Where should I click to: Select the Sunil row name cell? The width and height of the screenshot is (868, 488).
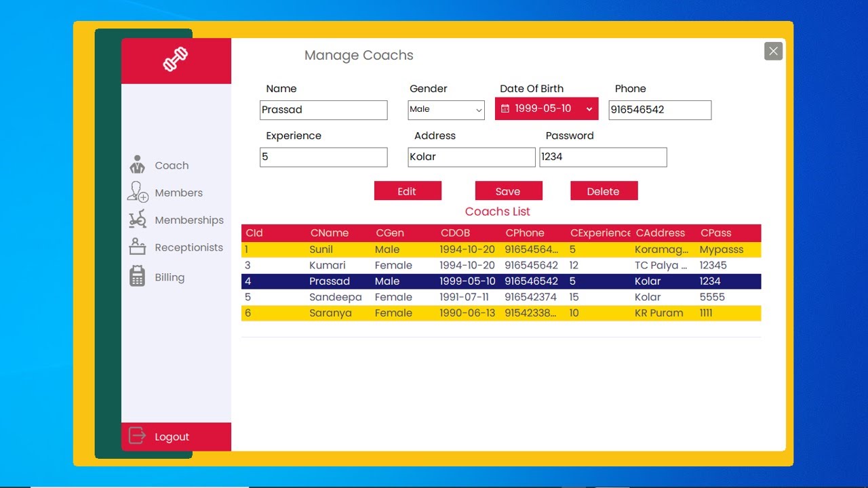pyautogui.click(x=339, y=249)
